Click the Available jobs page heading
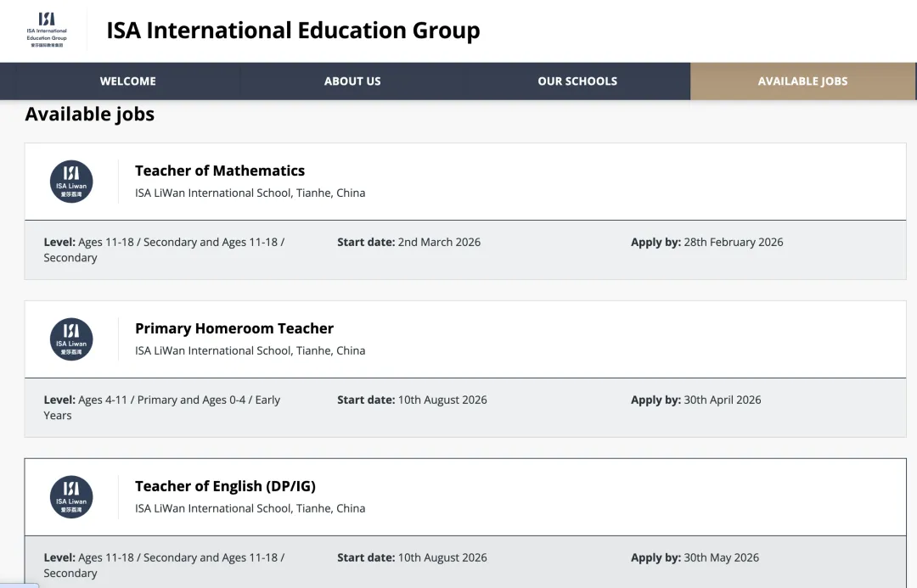This screenshot has height=588, width=917. pyautogui.click(x=90, y=114)
